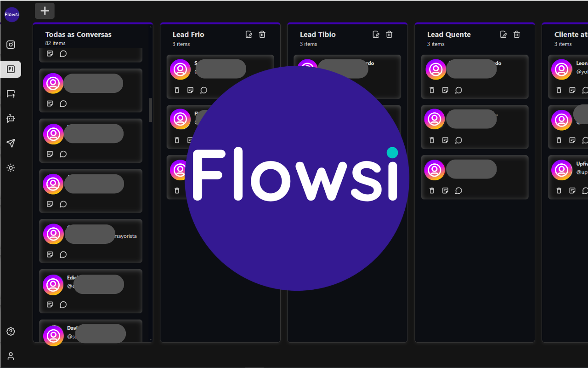
Task: Delete the last card in Lead Frio
Action: [177, 190]
